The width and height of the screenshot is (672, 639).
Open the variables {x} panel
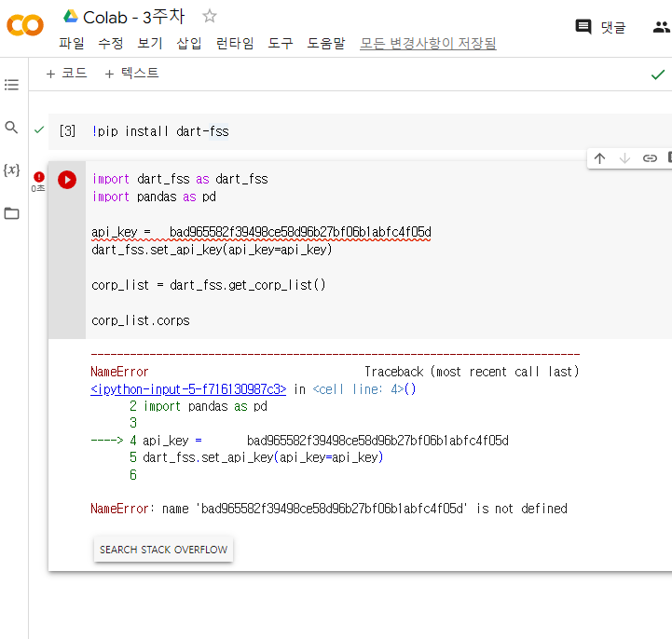click(x=11, y=170)
